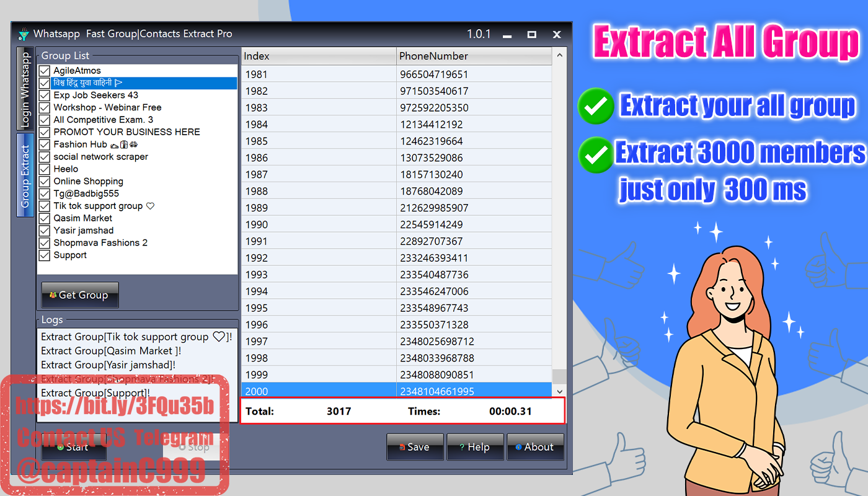This screenshot has width=868, height=496.
Task: Select the row with index 1981
Action: pyautogui.click(x=310, y=73)
